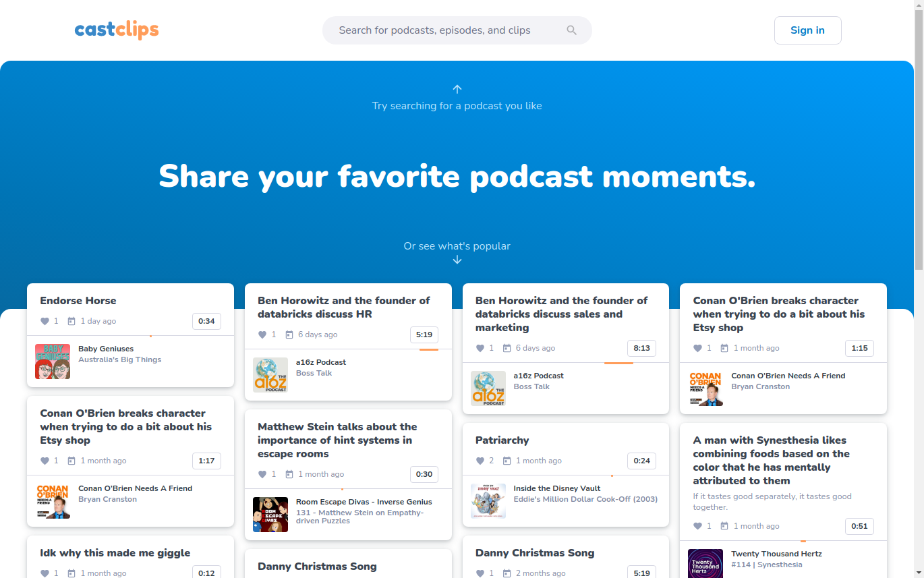Click calendar icon beside 6 days ago on HR card
924x578 pixels.
pos(289,335)
